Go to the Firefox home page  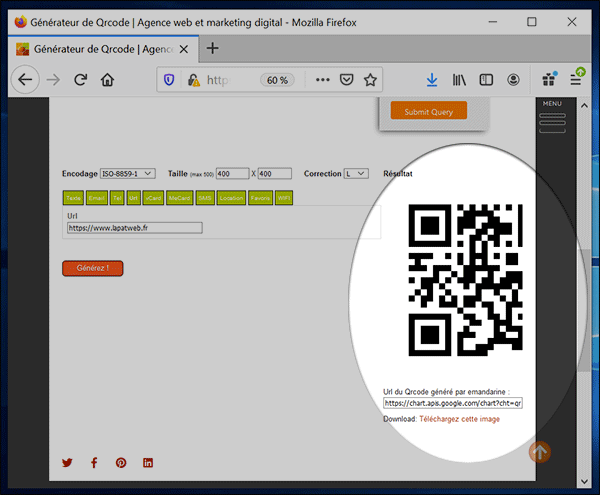(107, 80)
